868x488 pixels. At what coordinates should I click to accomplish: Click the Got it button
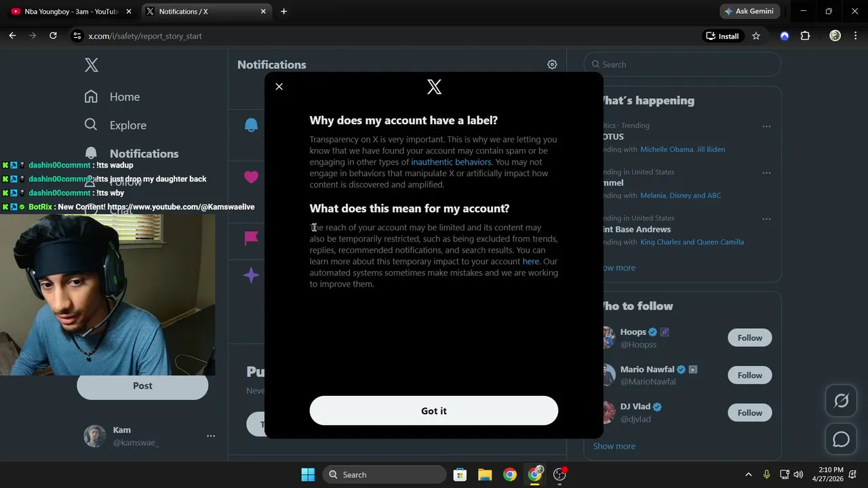coord(434,411)
